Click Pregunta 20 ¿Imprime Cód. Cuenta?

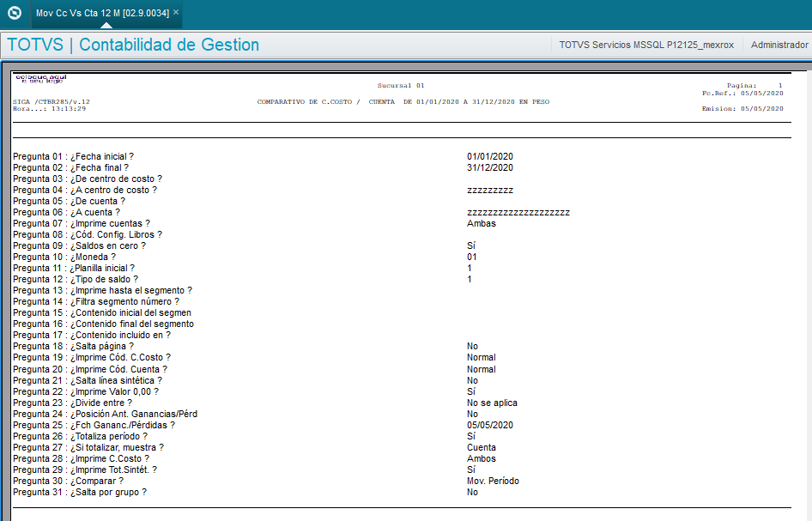[90, 369]
